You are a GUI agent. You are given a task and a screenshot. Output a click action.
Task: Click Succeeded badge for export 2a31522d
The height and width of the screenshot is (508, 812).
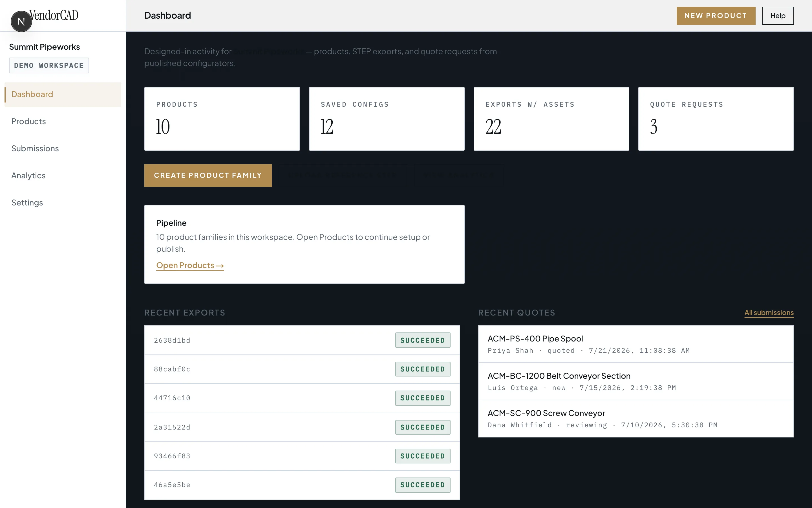[422, 427]
